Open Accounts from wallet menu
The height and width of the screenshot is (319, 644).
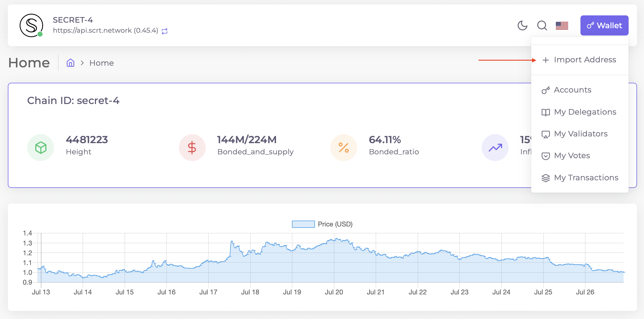click(x=572, y=90)
